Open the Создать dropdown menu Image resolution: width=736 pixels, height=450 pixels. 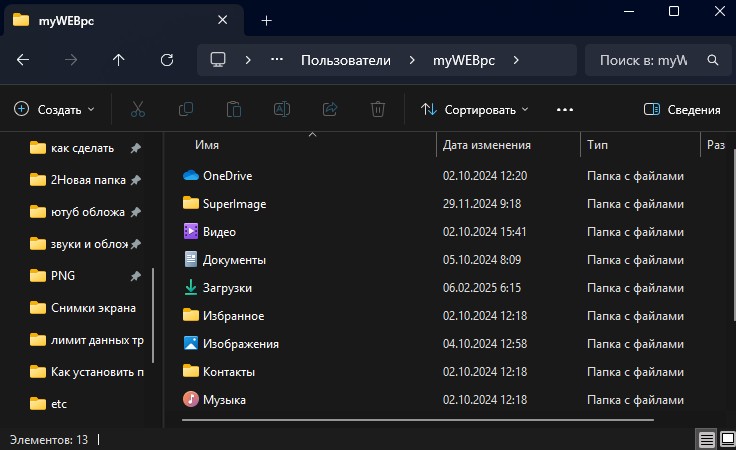coord(54,109)
